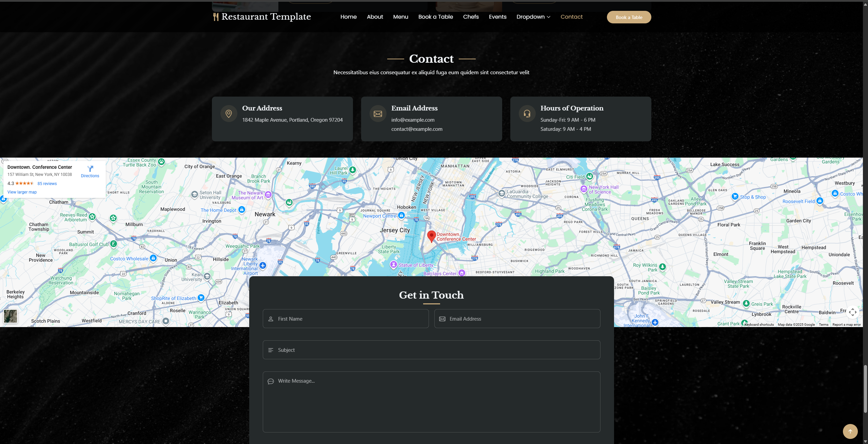Click the First Name input field

click(346, 319)
